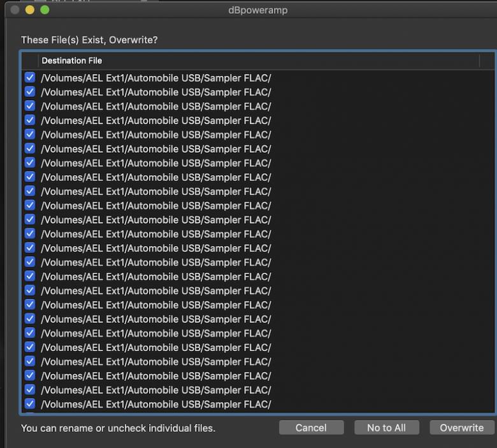Uncheck the last fully visible row's checkbox
This screenshot has width=497, height=448.
pos(30,403)
